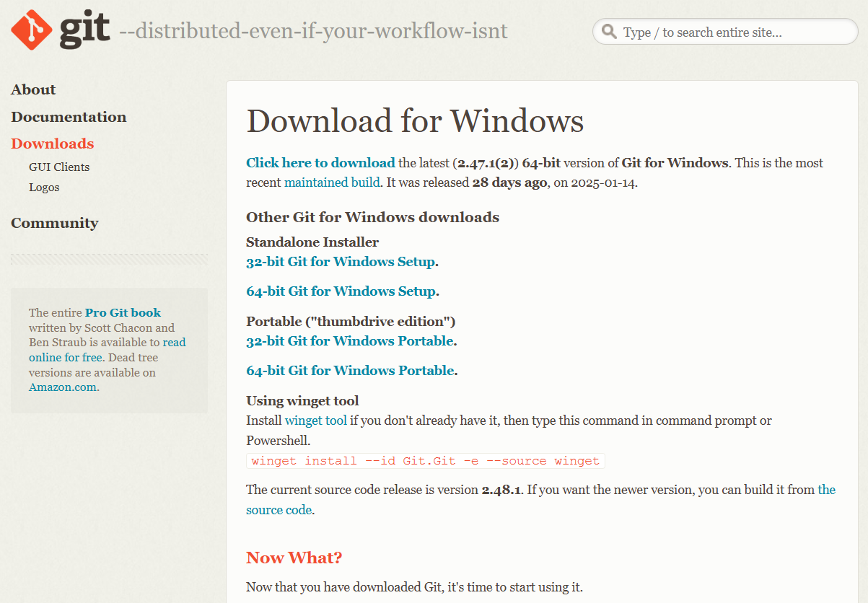Click the '28 days ago' text
The image size is (868, 603).
point(509,182)
